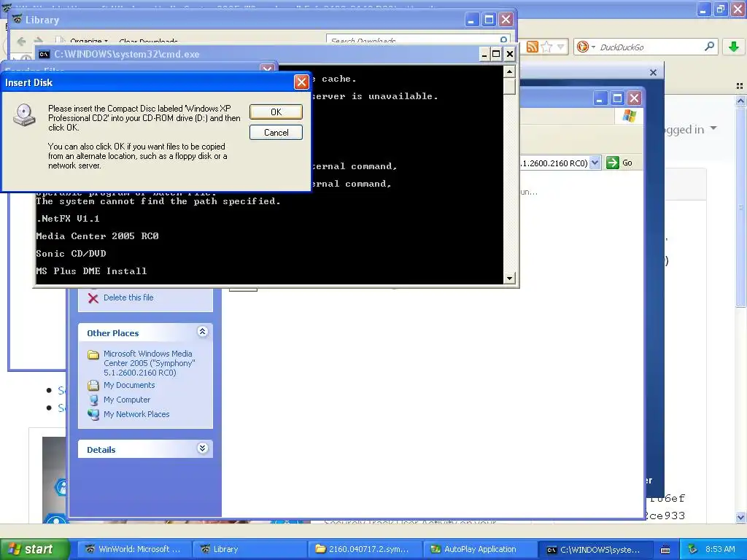
Task: Open My Computer in Other Places
Action: (127, 400)
